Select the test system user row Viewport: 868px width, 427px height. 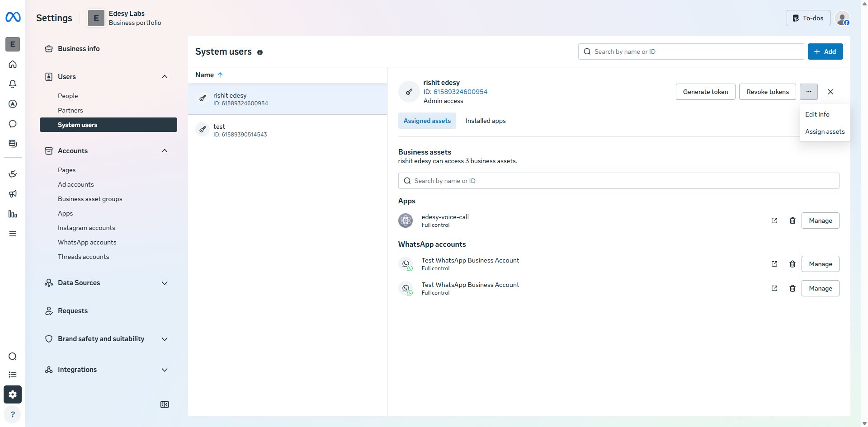point(288,130)
